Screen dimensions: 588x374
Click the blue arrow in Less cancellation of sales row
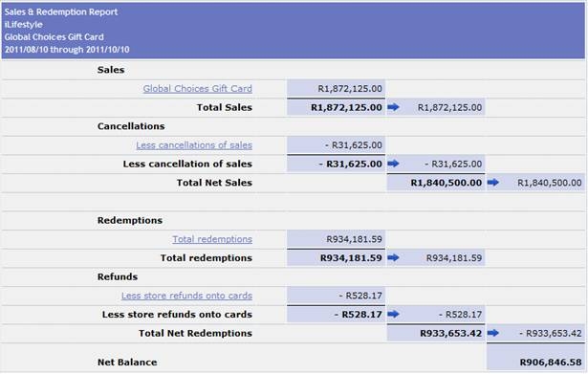(393, 164)
